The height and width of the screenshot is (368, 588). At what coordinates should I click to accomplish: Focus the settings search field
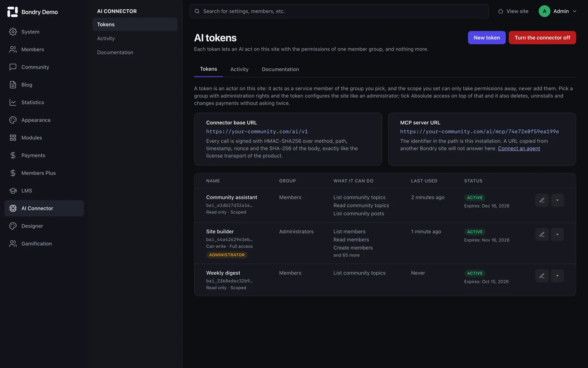pyautogui.click(x=339, y=11)
